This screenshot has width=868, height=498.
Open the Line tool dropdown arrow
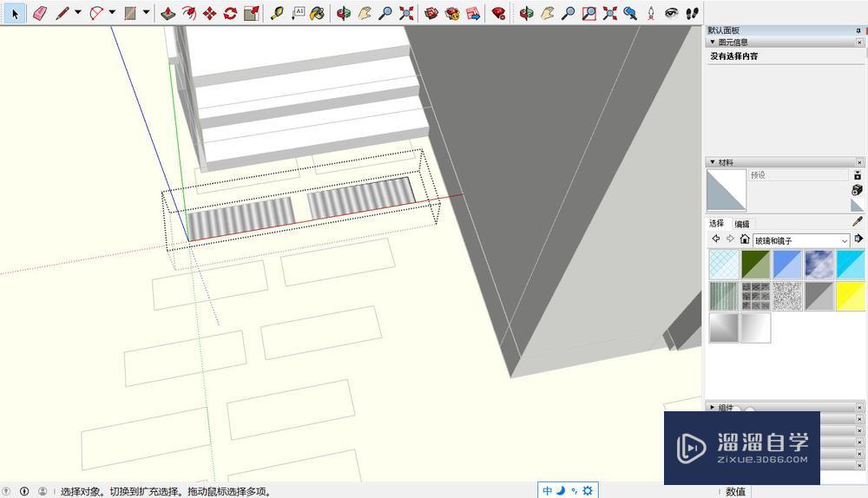pyautogui.click(x=78, y=12)
